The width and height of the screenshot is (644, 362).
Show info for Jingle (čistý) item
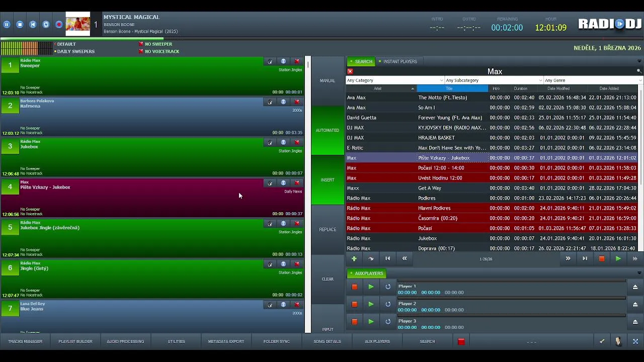(x=283, y=264)
